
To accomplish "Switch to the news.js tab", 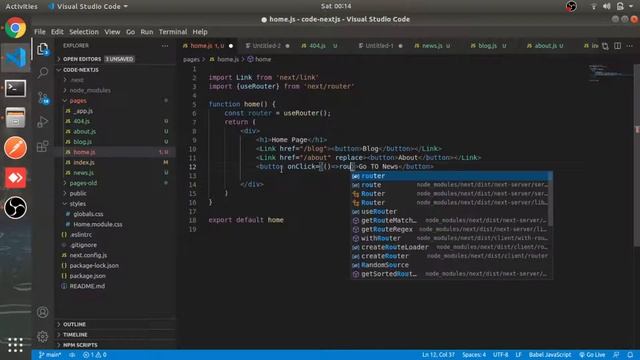I will [432, 46].
